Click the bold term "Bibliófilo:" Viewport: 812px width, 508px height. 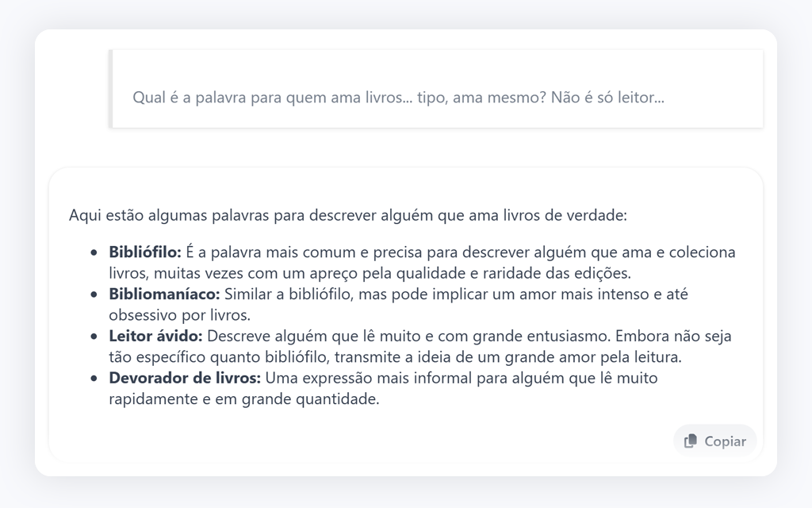[145, 252]
